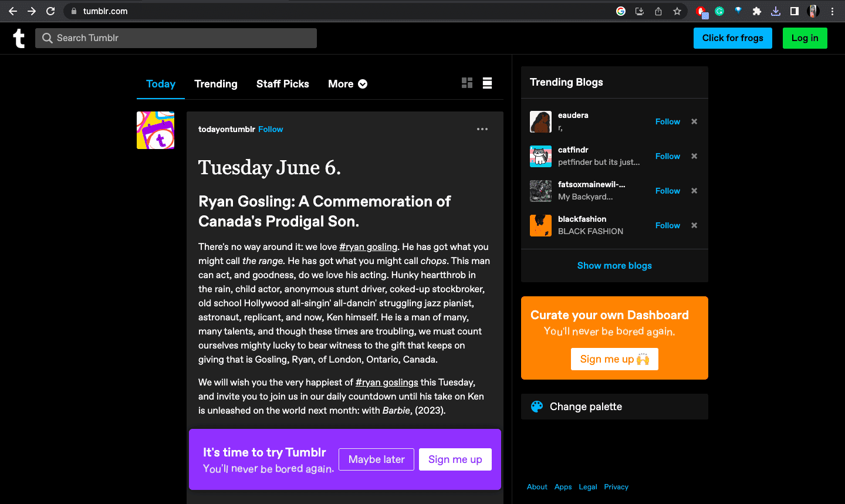Open post options three-dot menu

[482, 129]
